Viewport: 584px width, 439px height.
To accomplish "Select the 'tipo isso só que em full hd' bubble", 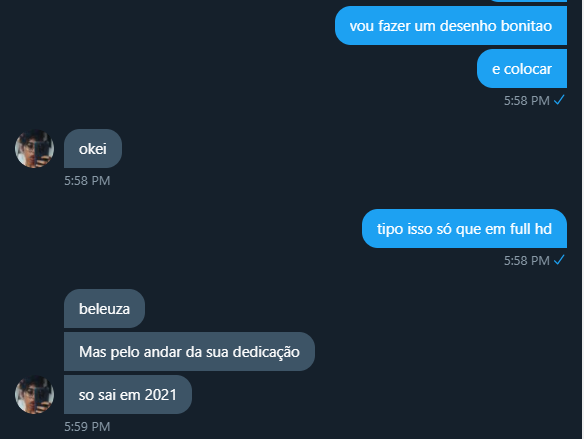I will (x=464, y=228).
